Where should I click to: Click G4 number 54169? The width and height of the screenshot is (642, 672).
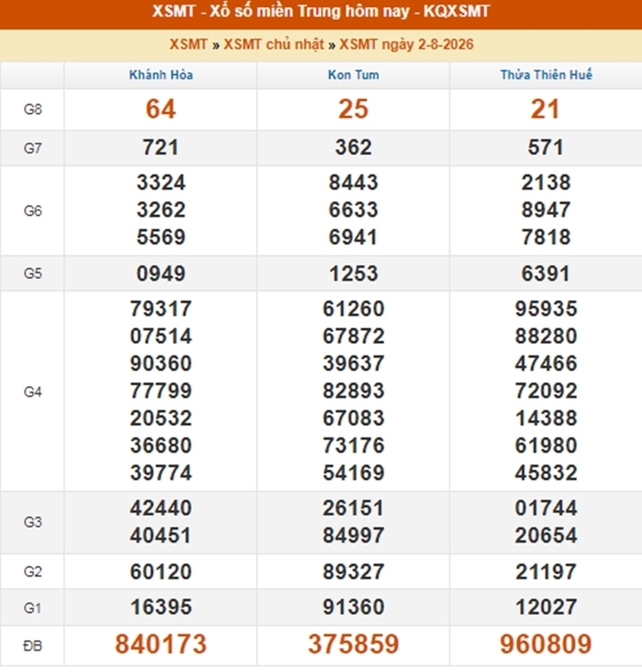[353, 473]
